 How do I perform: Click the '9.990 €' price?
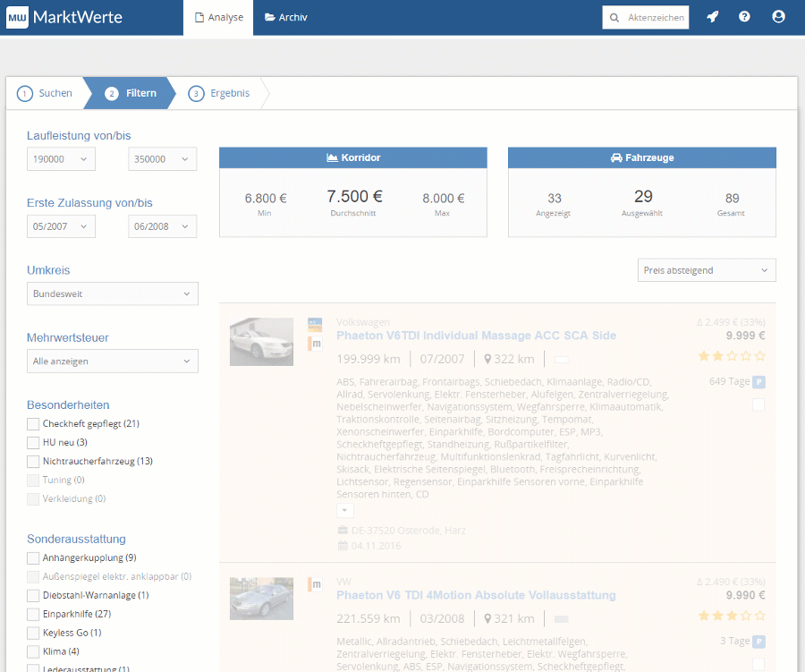(x=745, y=595)
